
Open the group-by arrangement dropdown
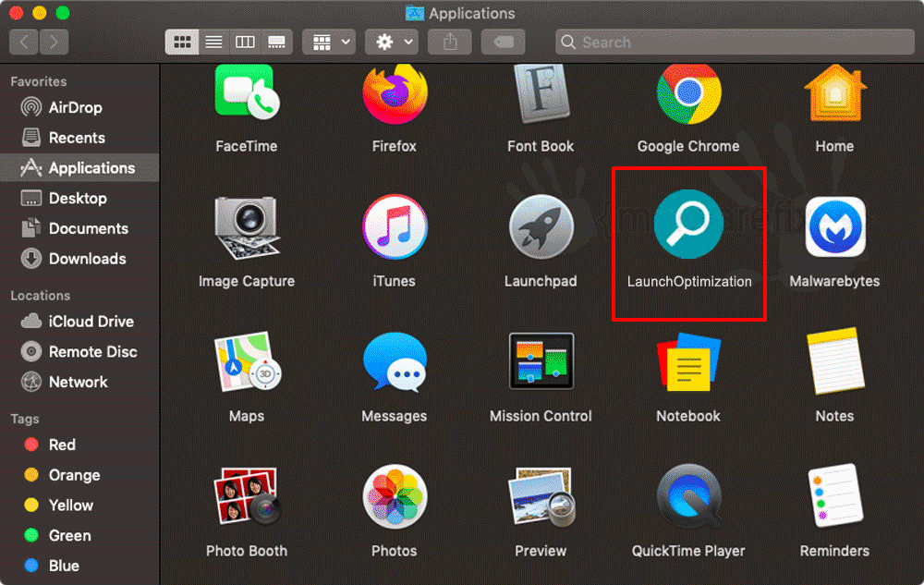pos(329,43)
